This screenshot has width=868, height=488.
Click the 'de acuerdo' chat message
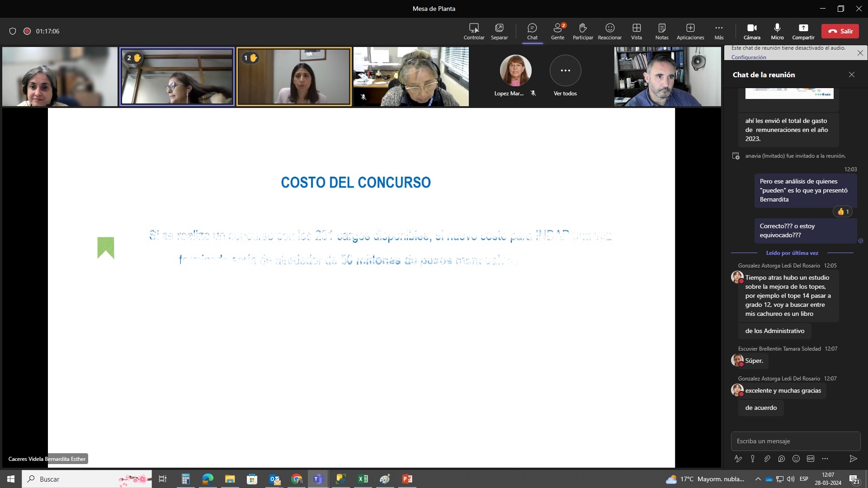pyautogui.click(x=761, y=408)
